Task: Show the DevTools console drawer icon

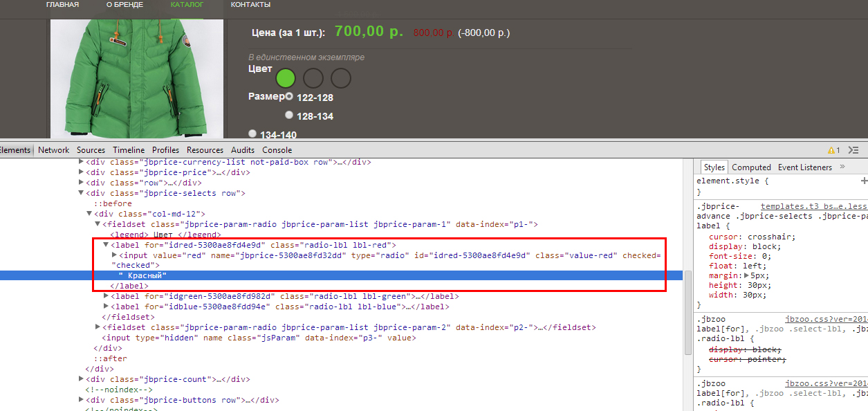Action: (854, 150)
